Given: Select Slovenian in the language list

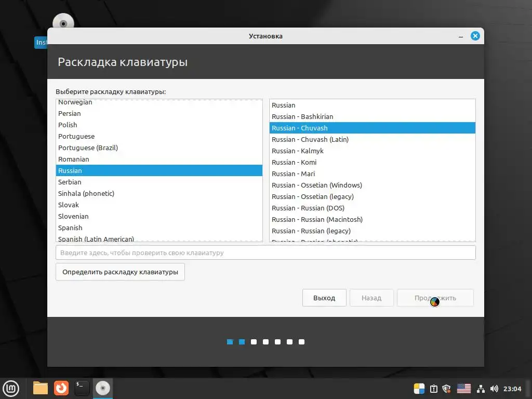Looking at the screenshot, I should 159,217.
